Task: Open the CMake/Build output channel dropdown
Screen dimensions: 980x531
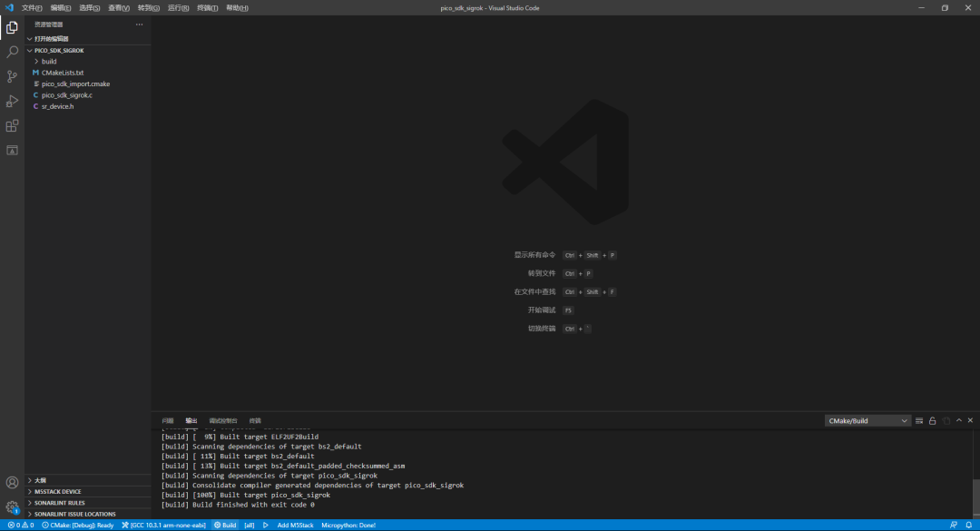Action: [x=867, y=421]
